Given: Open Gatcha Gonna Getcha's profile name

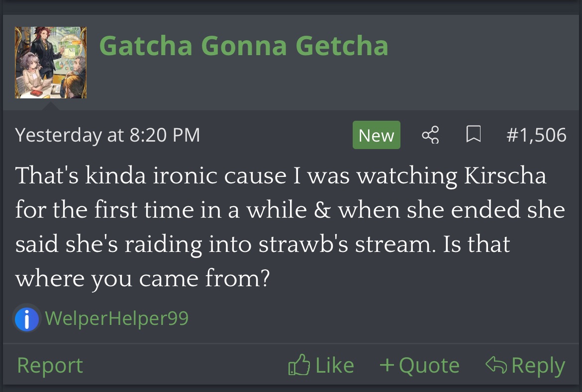Looking at the screenshot, I should [x=244, y=46].
